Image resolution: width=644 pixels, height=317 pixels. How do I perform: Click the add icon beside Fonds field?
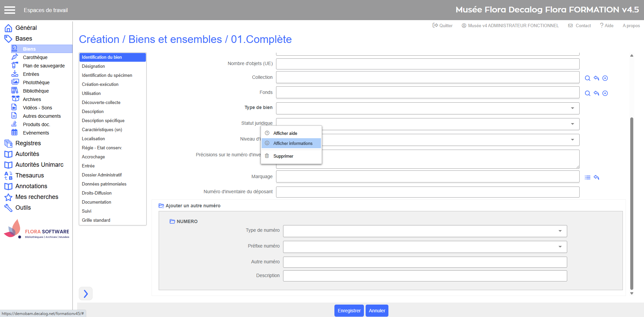point(605,93)
